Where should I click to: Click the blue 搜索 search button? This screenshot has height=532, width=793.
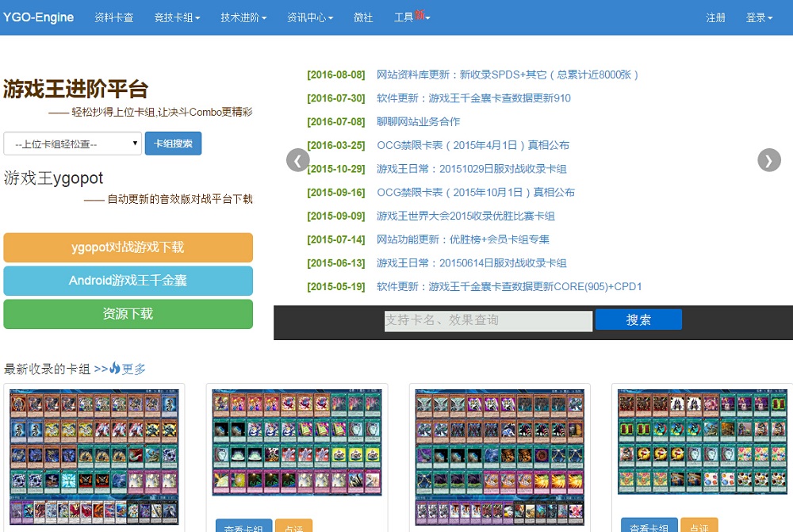point(638,320)
